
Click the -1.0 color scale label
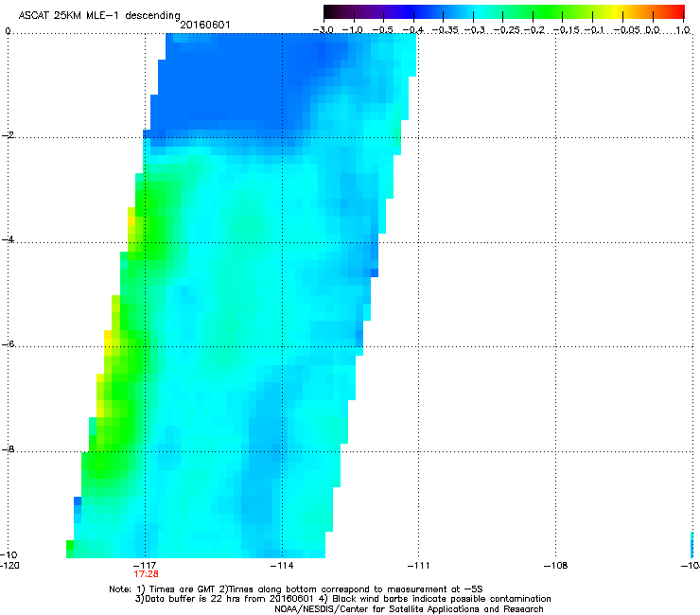(353, 30)
